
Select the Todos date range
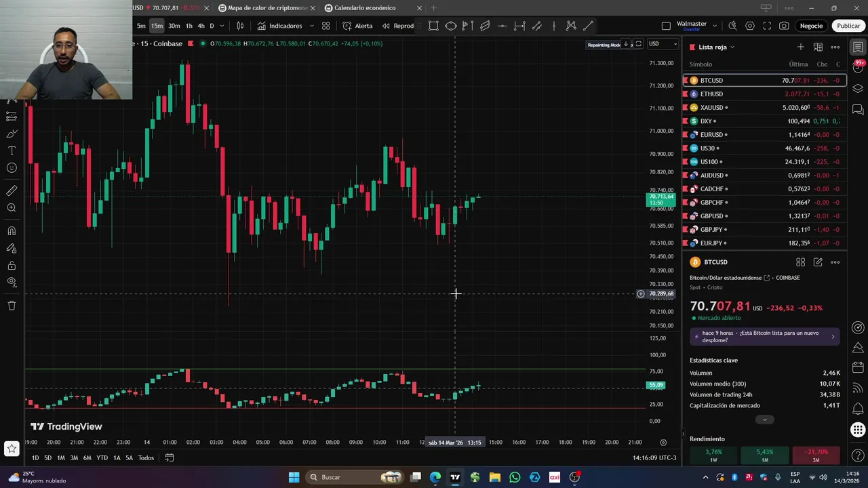coord(146,458)
